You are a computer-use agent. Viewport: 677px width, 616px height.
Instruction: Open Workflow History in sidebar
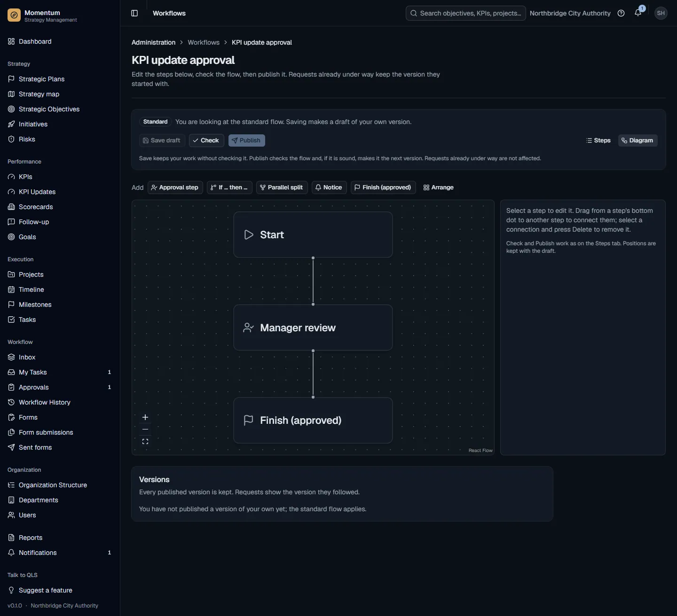60,402
